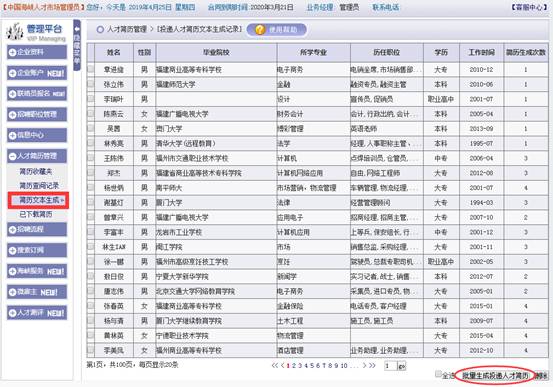Click the 联系电话 link in header

pos(386,7)
